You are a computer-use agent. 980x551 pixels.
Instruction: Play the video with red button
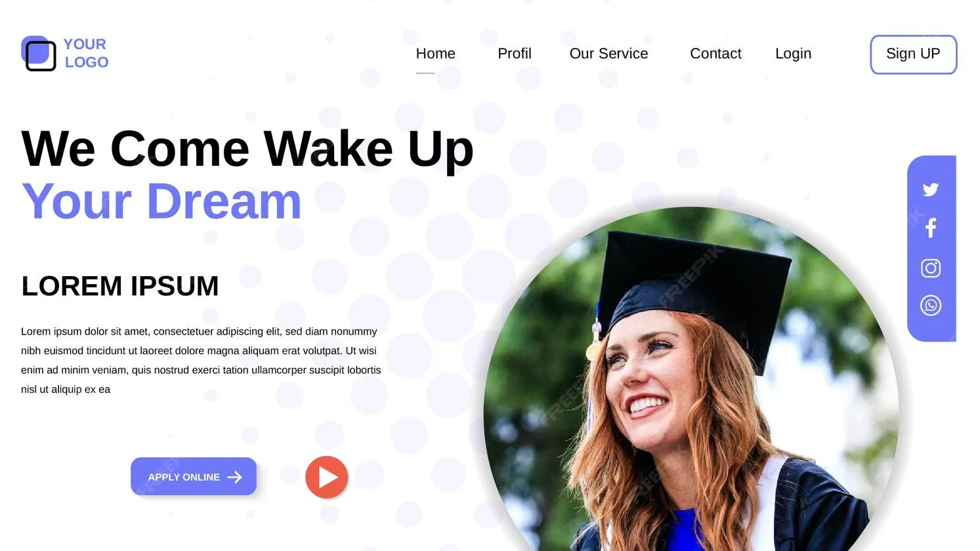pyautogui.click(x=326, y=477)
